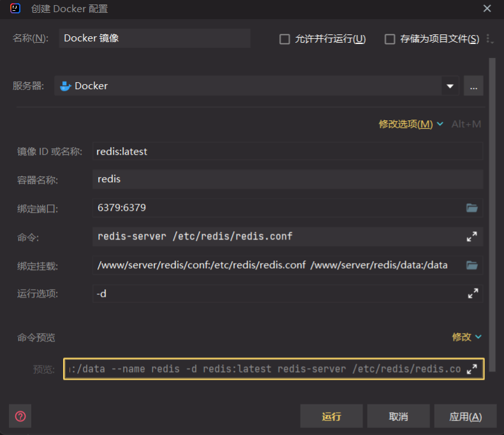This screenshot has width=504, height=435.
Task: Close the Docker configuration dialog
Action: pos(487,8)
